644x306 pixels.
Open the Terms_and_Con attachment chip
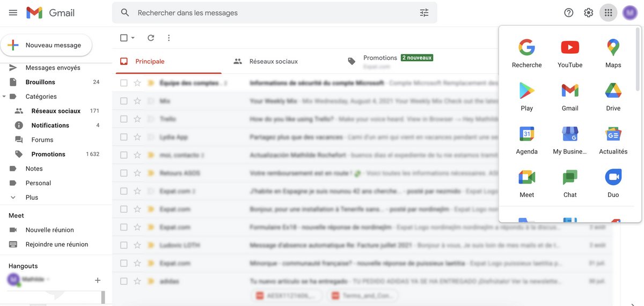(362, 295)
